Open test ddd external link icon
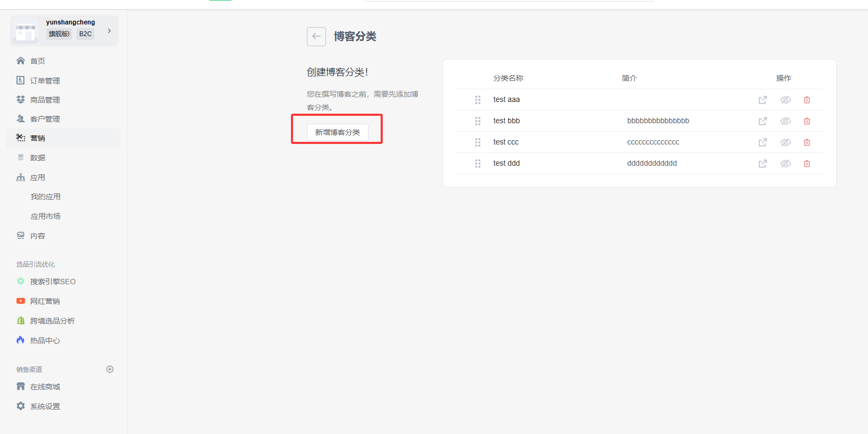This screenshot has width=868, height=434. 762,164
